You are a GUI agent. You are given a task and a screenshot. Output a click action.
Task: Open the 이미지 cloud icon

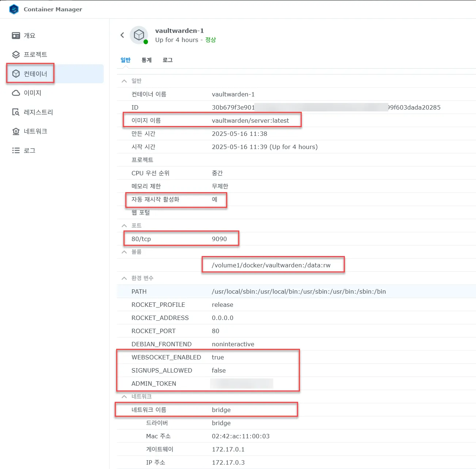(x=16, y=93)
